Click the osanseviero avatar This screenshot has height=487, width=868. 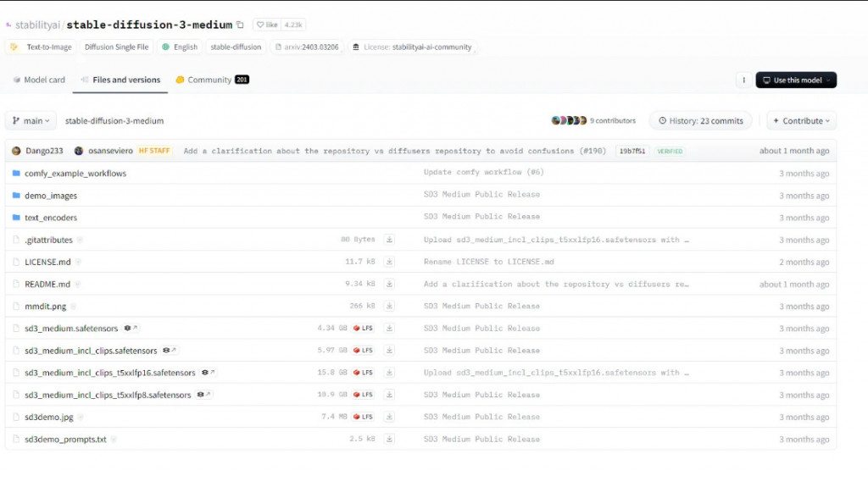79,151
